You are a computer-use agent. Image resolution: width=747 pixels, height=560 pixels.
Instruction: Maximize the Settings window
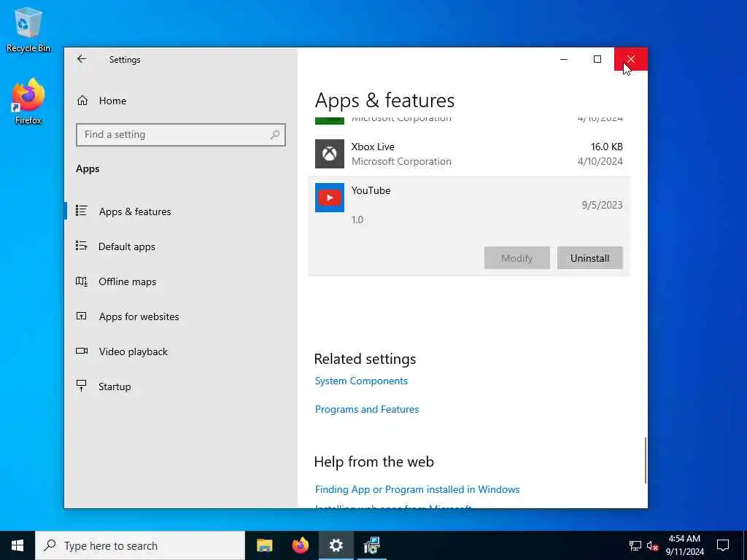(x=597, y=59)
